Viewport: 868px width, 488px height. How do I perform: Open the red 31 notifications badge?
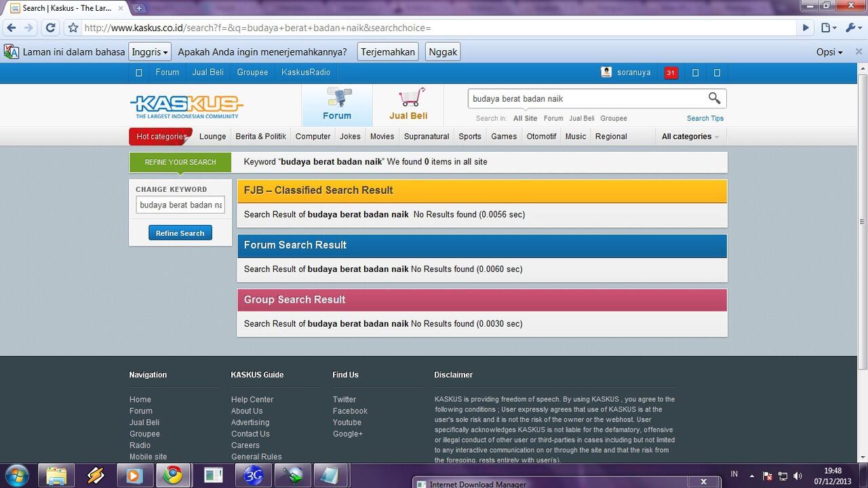[x=671, y=73]
